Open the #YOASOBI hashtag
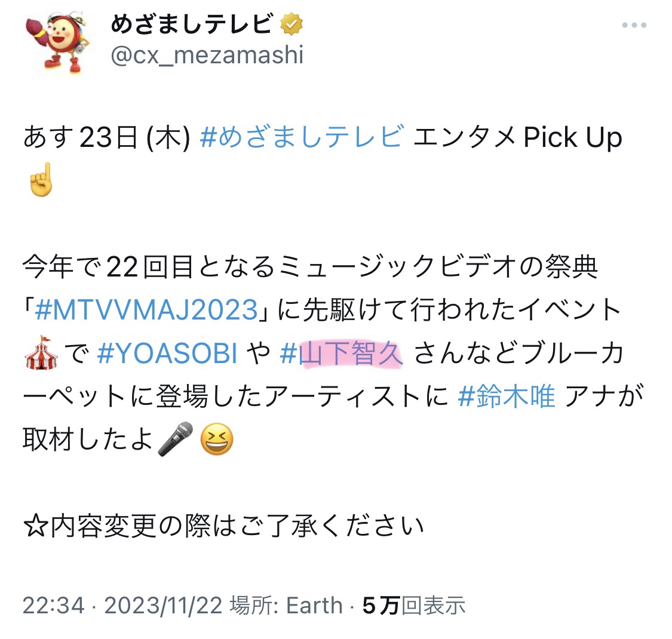 (167, 353)
